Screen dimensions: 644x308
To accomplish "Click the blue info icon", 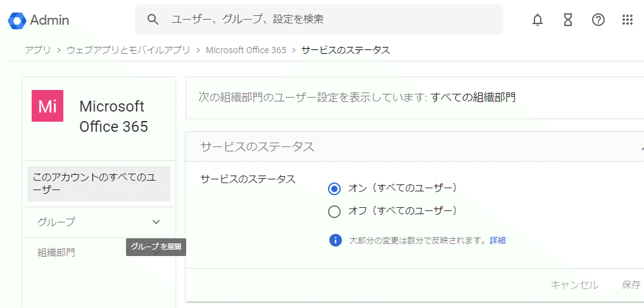I will tap(336, 240).
